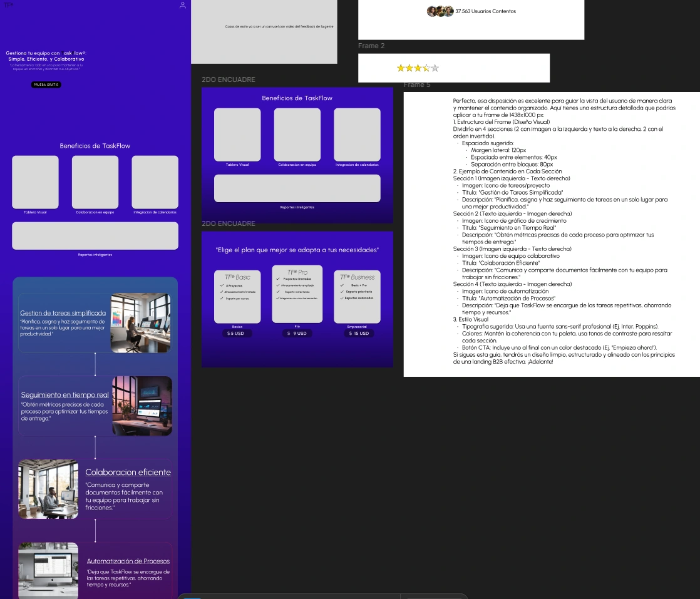700x599 pixels.
Task: Select the man-at-desk photo beside Colaboracion eficiente
Action: 48,489
